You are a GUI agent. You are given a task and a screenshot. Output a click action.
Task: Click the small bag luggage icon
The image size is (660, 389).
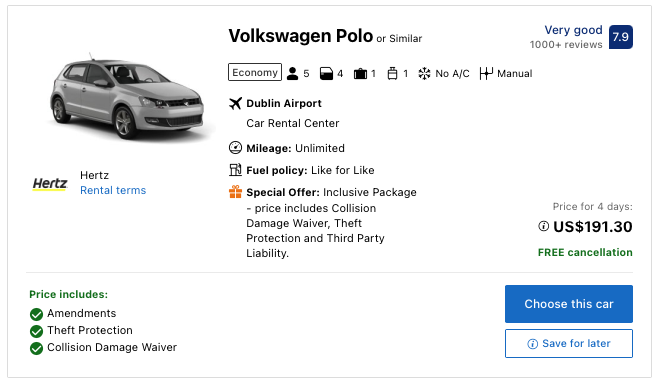click(392, 74)
